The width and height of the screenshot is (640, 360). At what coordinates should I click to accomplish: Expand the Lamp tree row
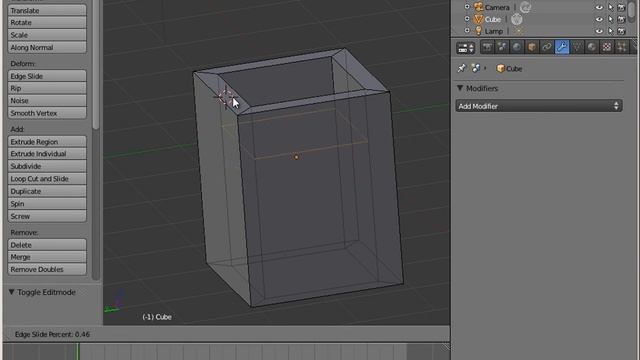click(x=467, y=31)
